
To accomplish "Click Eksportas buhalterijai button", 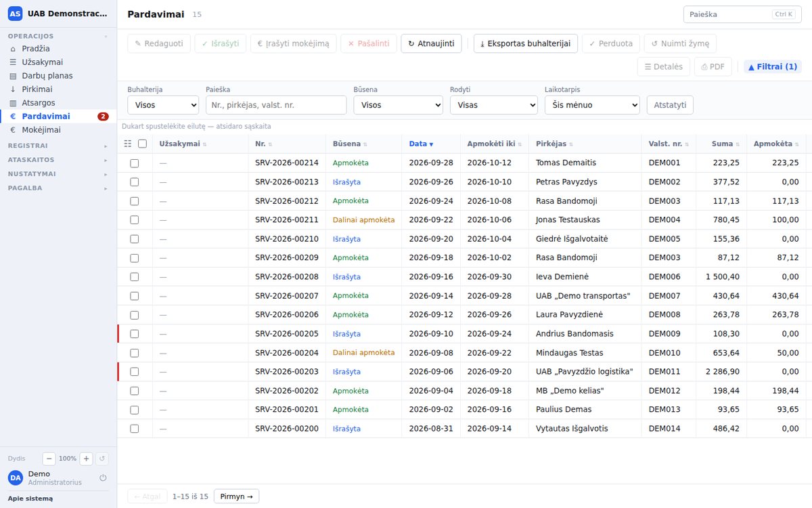I will pyautogui.click(x=526, y=43).
